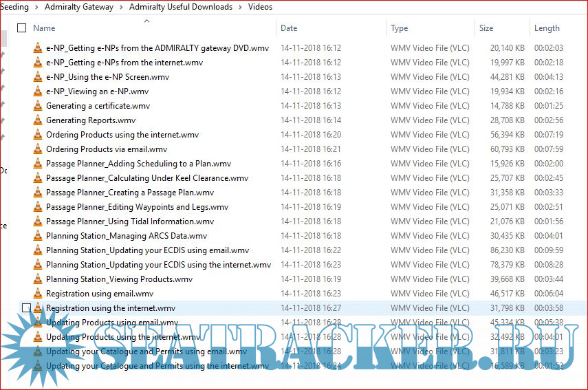Open breadcrumb chevron after Admiralty Useful Downloads
Screen dimensions: 588x390
click(x=241, y=7)
